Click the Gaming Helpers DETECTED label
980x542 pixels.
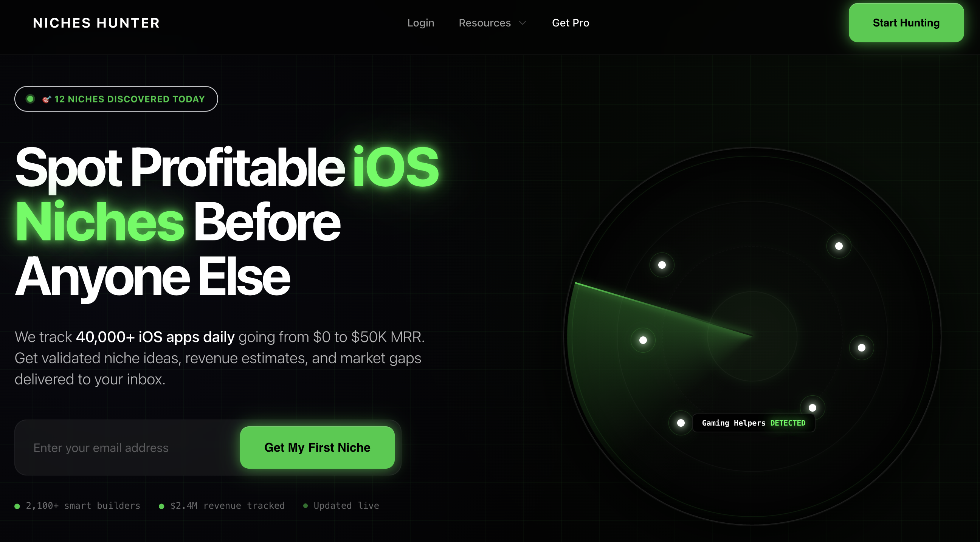753,423
